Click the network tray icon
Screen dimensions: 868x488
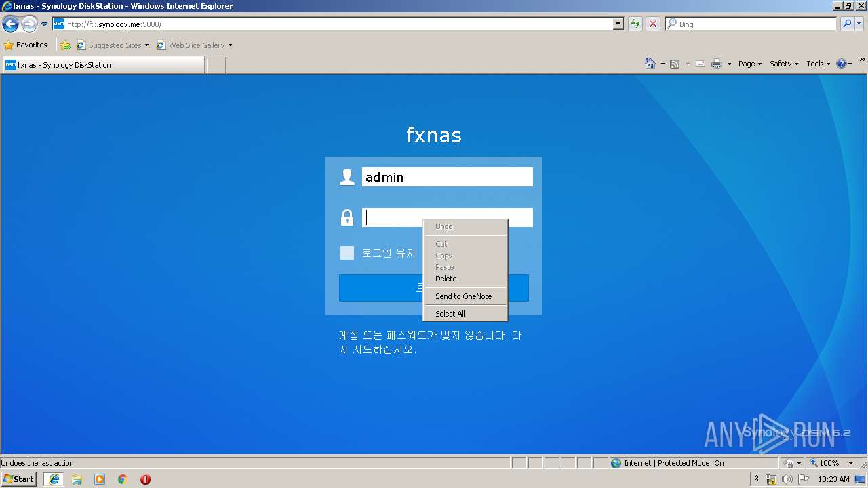[771, 479]
